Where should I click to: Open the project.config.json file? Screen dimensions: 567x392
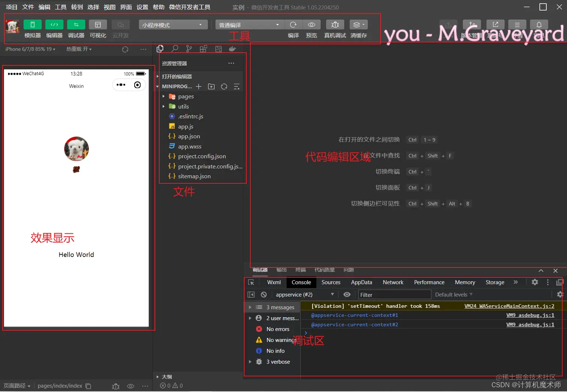click(198, 156)
